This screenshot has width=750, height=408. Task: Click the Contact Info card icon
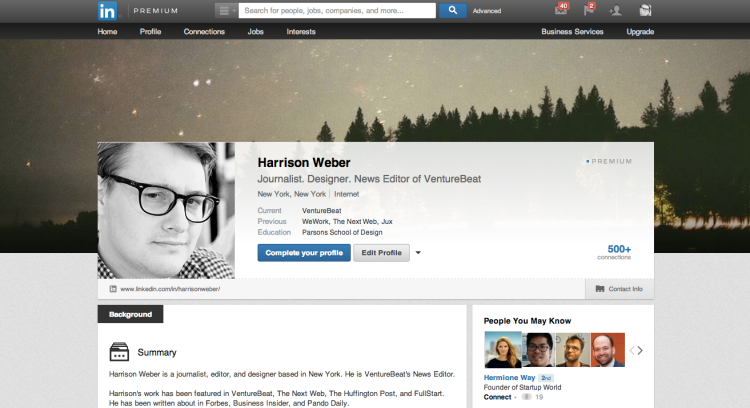pyautogui.click(x=600, y=289)
